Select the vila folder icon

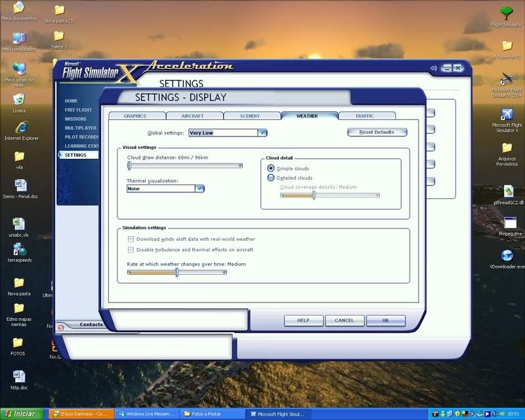tap(19, 157)
